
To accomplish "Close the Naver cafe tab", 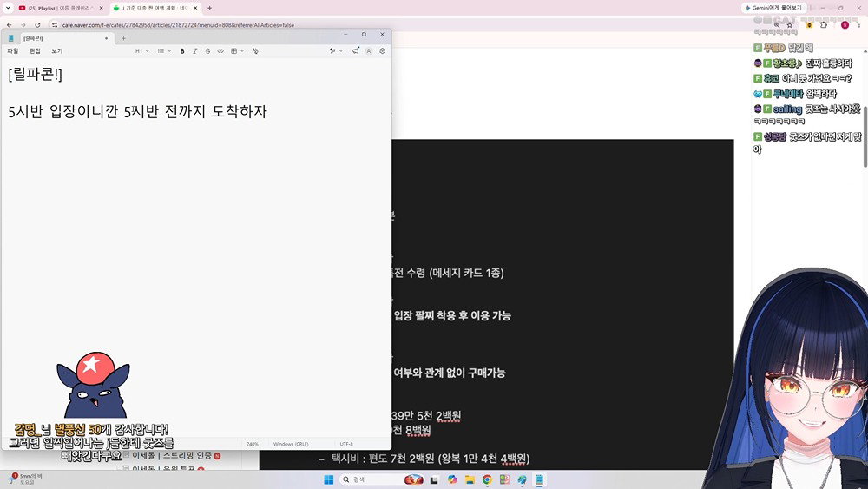I will (x=195, y=9).
